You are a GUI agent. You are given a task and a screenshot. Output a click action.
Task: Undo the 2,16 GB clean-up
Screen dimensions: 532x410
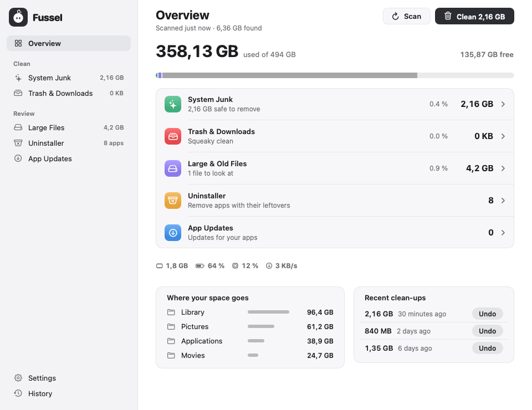point(487,314)
